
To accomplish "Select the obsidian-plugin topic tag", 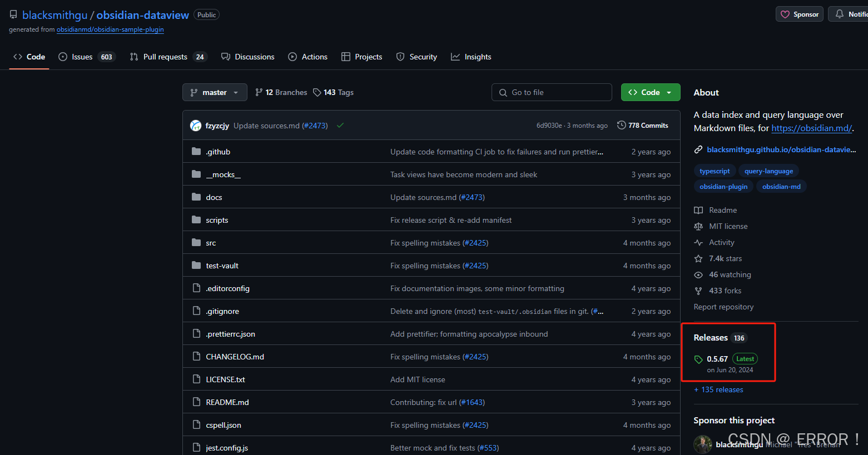I will coord(723,187).
